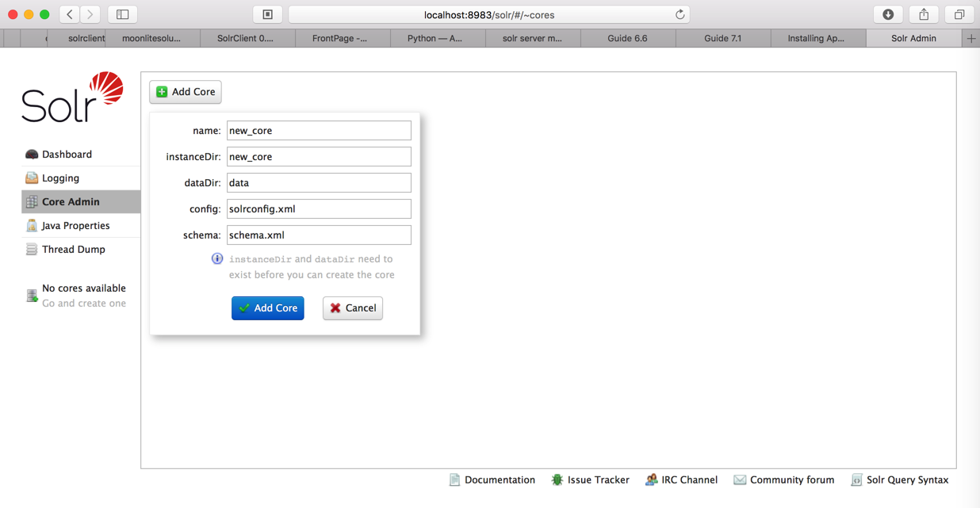The height and width of the screenshot is (508, 980).
Task: Open a new tab with plus button
Action: [970, 38]
